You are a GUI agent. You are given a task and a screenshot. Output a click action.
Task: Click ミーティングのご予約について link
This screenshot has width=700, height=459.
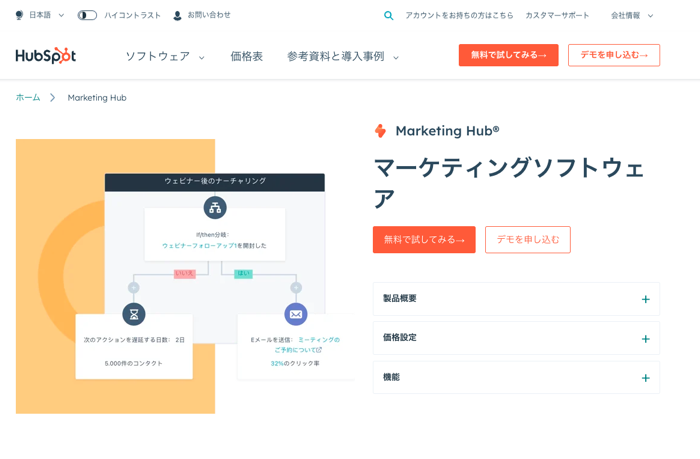308,345
